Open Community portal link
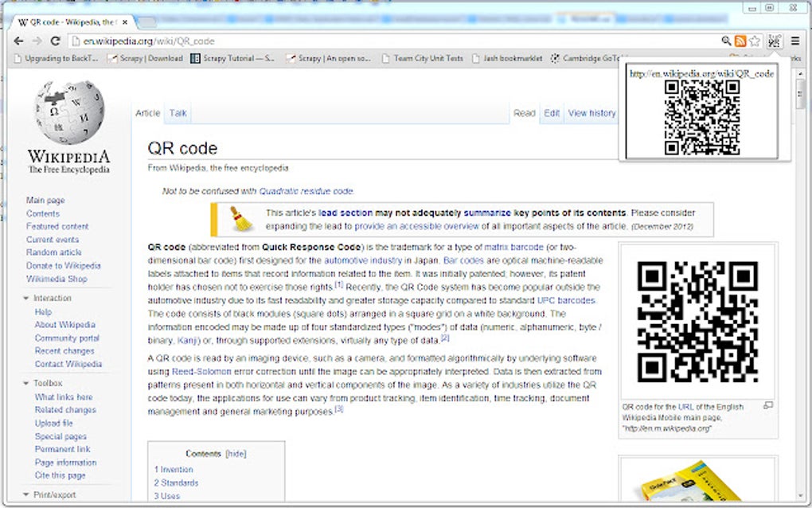Viewport: 812px width, 508px height. click(x=67, y=338)
